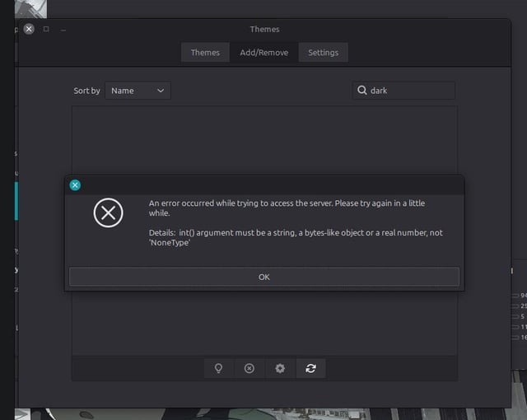Click the magnifier search icon
Screen dimensions: 527x420
point(362,90)
